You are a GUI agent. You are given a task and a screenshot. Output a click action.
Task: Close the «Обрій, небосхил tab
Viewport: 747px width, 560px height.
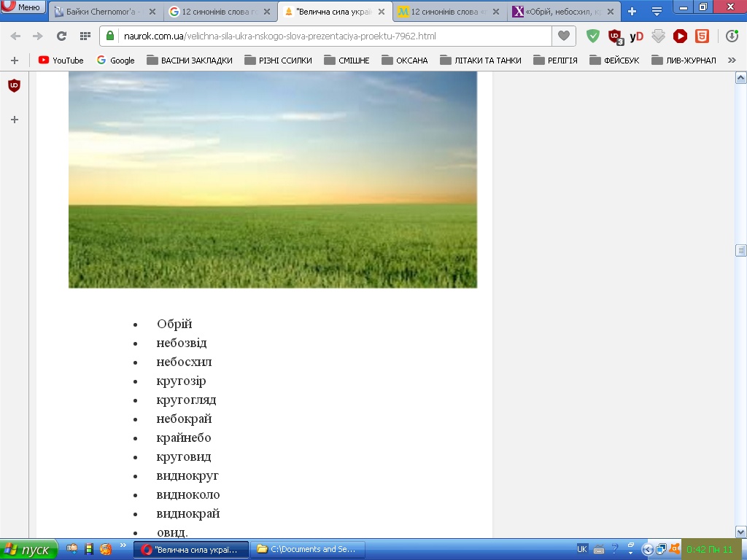(611, 12)
